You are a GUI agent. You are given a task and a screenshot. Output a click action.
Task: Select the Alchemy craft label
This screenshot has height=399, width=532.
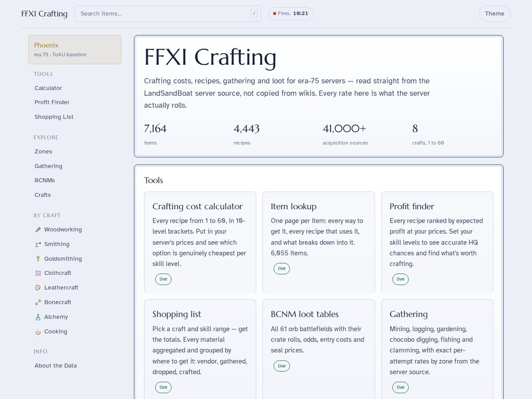pyautogui.click(x=56, y=317)
